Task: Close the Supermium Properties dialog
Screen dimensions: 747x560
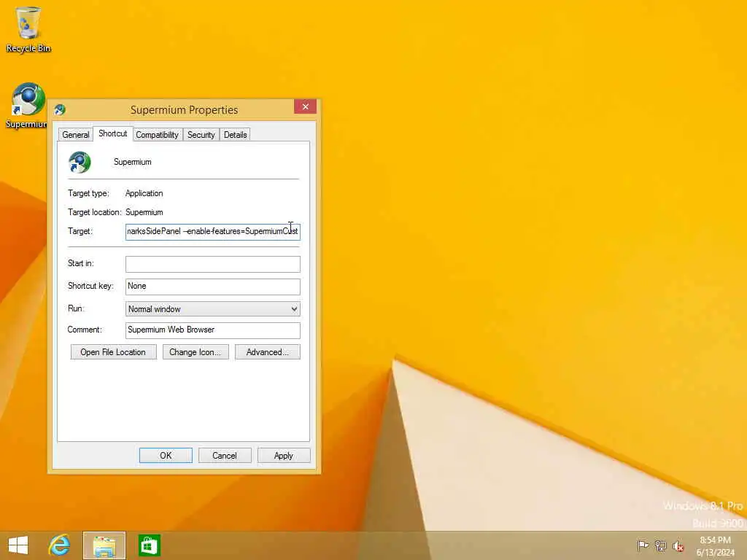Action: (x=306, y=106)
